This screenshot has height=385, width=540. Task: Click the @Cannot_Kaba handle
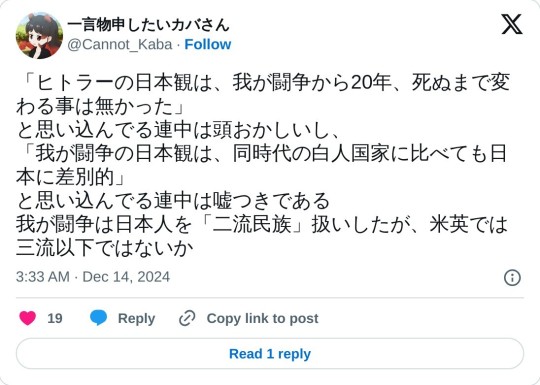[x=120, y=44]
